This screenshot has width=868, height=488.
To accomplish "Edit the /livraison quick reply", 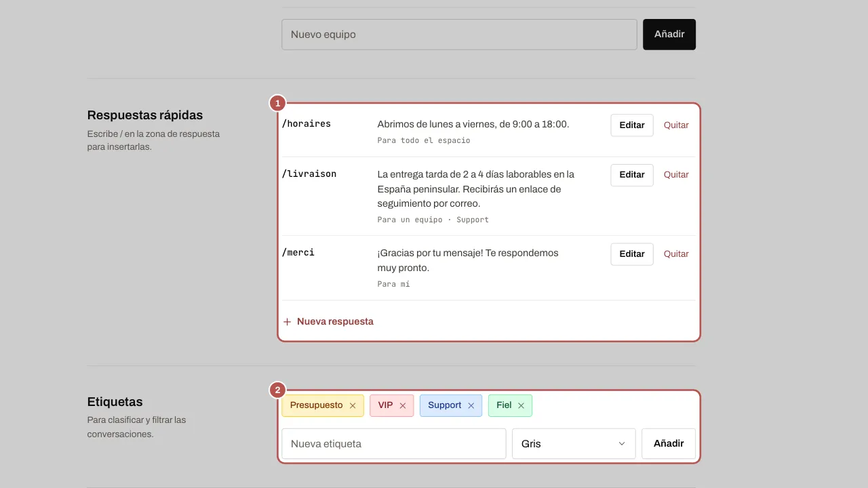I will [x=632, y=175].
